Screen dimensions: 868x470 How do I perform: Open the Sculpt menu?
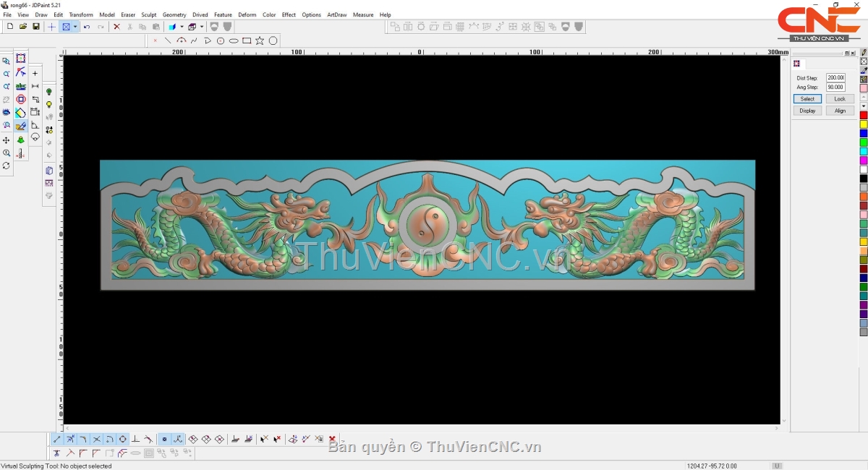click(x=148, y=14)
